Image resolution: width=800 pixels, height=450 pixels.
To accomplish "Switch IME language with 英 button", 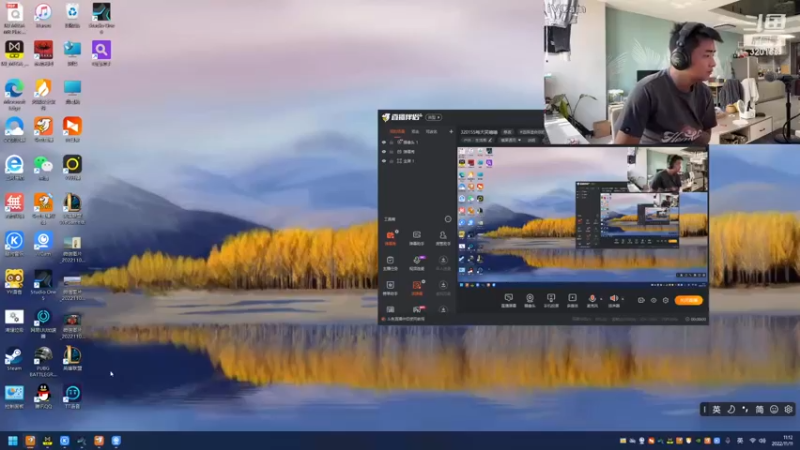I will click(716, 409).
